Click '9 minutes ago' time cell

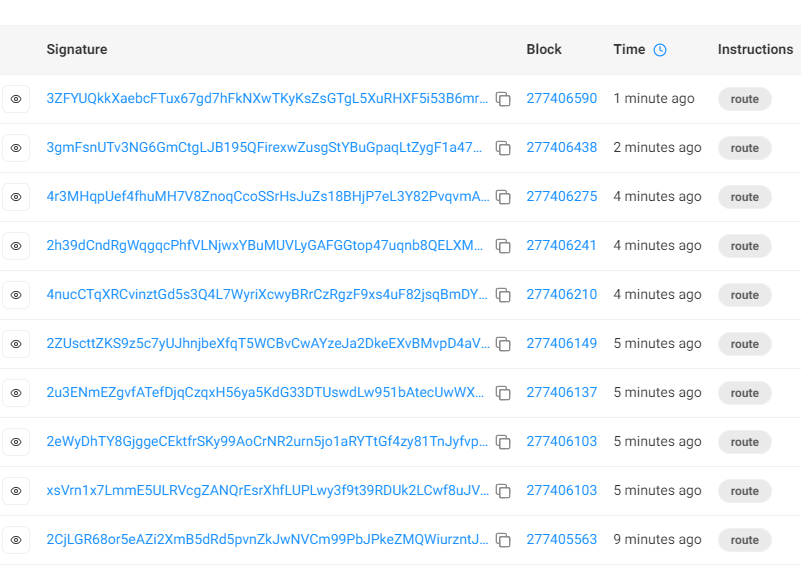657,540
